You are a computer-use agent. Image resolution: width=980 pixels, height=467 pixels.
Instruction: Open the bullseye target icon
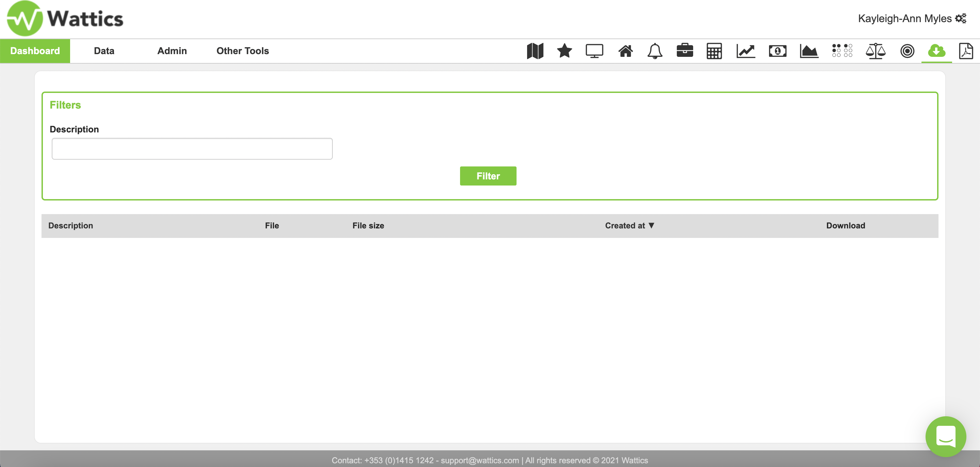(907, 51)
